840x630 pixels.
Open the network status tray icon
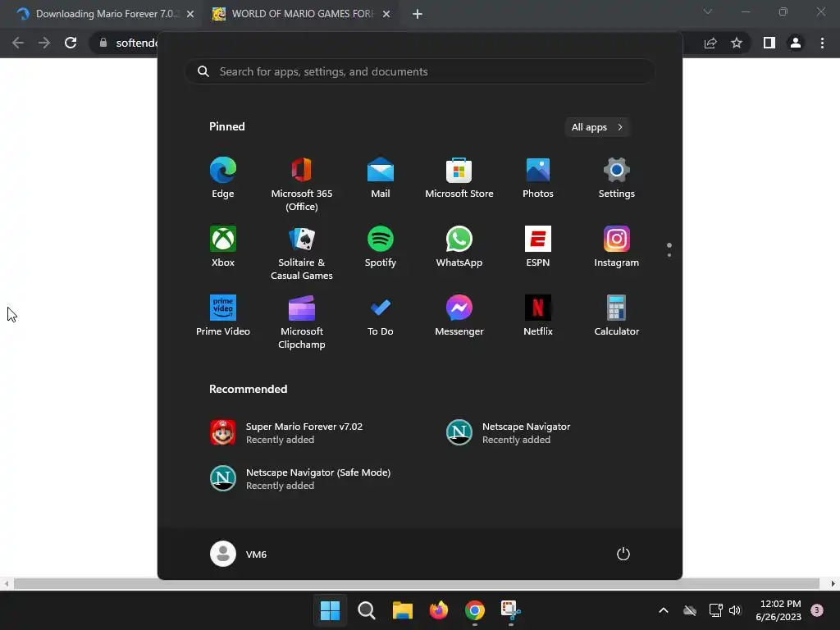715,610
